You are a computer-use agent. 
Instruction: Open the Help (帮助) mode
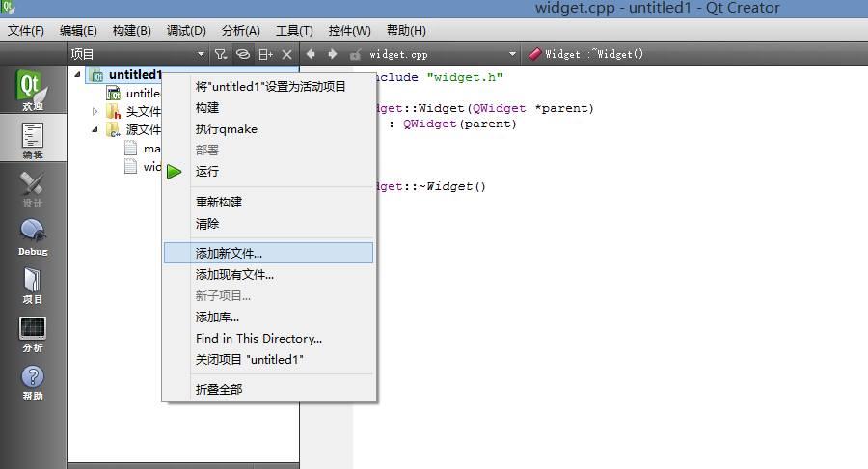pos(33,382)
